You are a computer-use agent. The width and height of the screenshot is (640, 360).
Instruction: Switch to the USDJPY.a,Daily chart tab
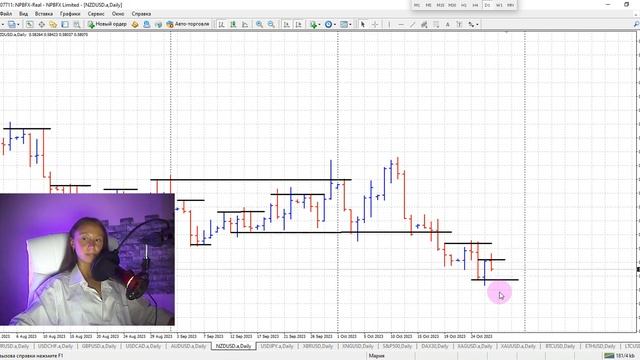click(277, 346)
